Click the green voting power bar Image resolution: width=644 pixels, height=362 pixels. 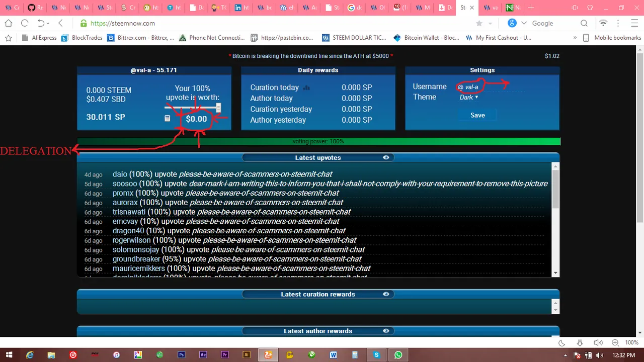(x=318, y=142)
